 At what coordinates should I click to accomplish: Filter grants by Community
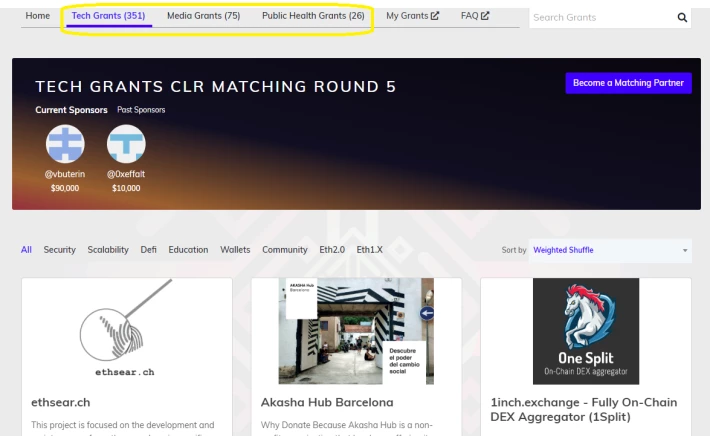[285, 250]
